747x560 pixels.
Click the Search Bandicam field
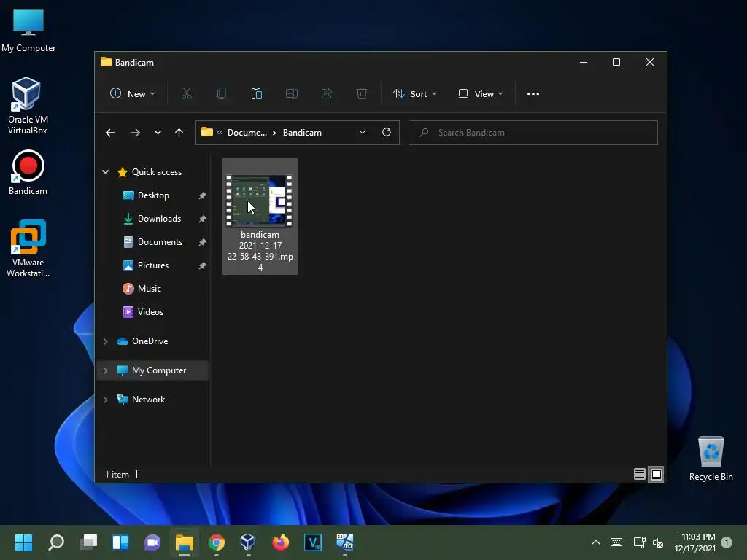[x=533, y=133]
